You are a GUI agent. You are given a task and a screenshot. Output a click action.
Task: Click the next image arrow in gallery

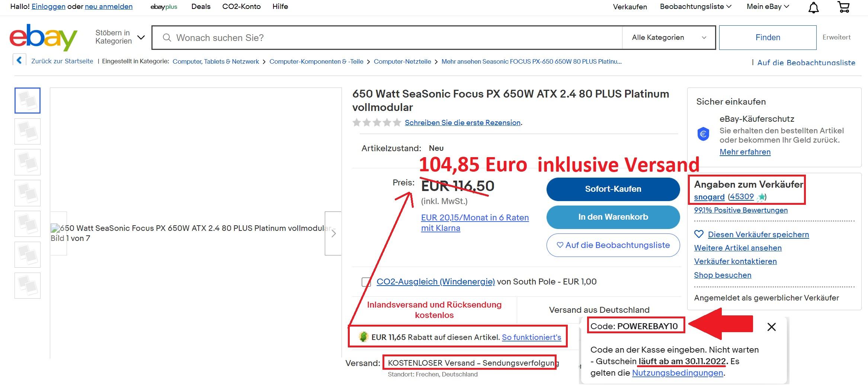(333, 233)
